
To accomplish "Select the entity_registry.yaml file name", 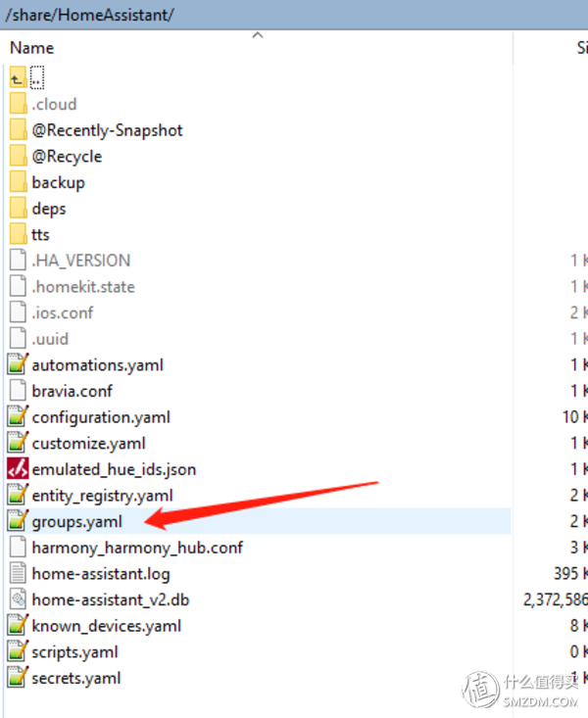I will tap(103, 496).
